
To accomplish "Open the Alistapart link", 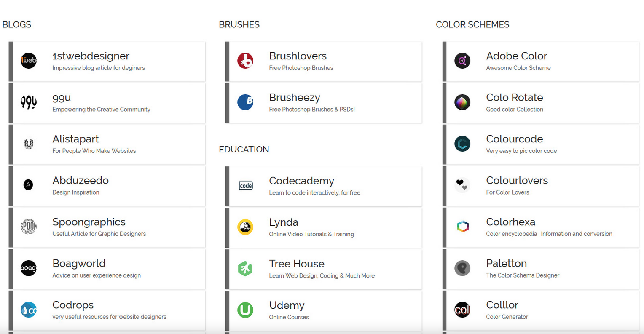I will tap(75, 139).
